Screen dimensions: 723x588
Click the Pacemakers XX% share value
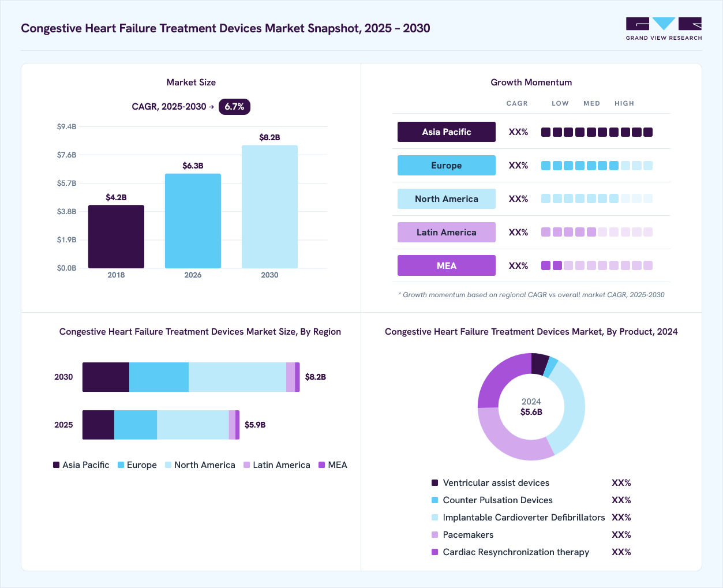[621, 535]
